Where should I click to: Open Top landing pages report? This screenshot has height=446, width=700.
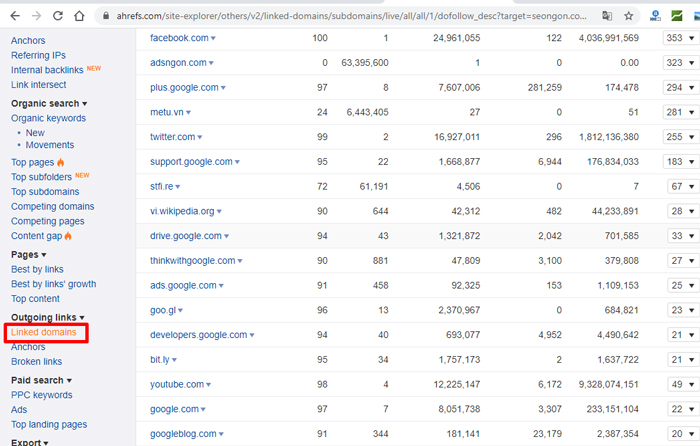click(49, 425)
